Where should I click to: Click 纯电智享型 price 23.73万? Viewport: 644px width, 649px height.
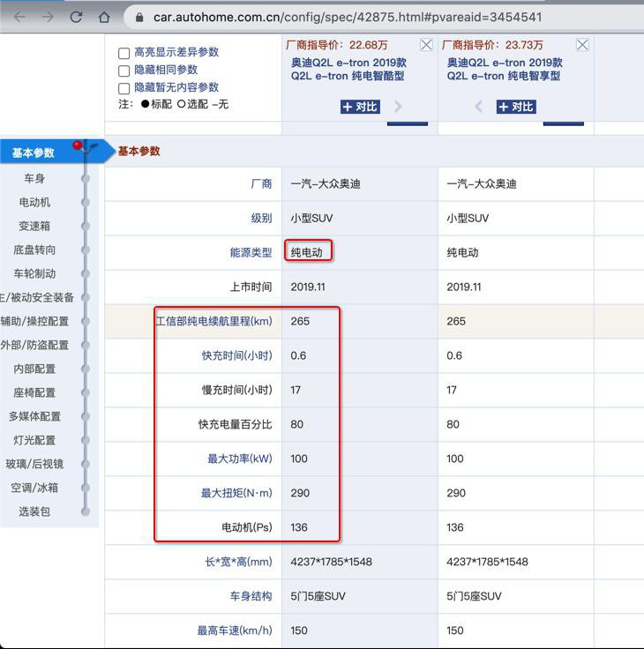pos(493,45)
